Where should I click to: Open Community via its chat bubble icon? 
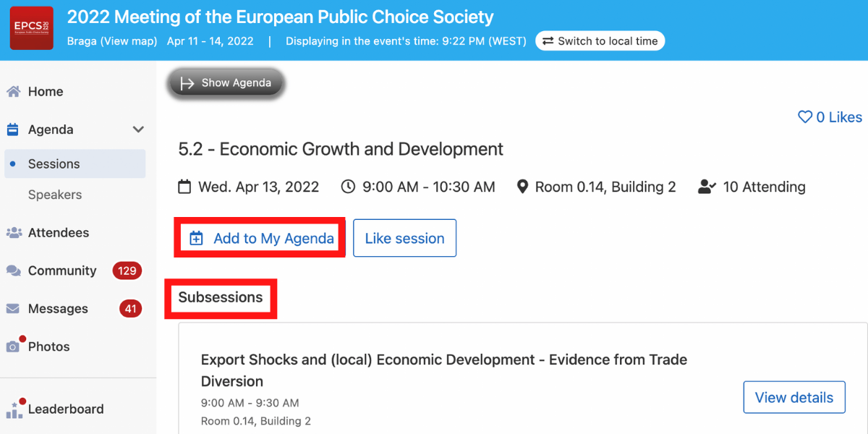click(x=13, y=270)
